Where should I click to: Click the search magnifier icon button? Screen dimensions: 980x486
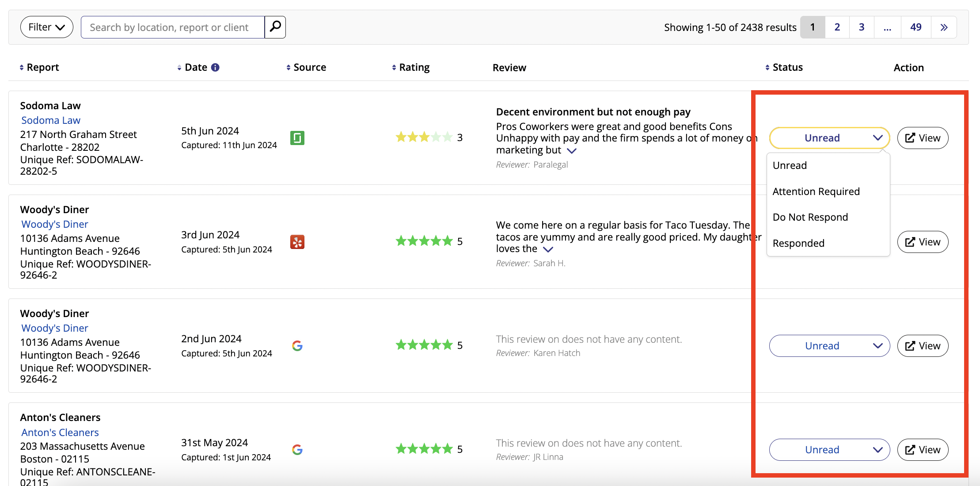275,27
